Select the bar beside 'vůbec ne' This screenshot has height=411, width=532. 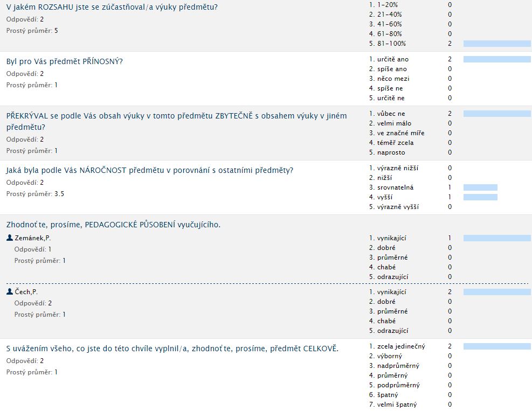496,114
